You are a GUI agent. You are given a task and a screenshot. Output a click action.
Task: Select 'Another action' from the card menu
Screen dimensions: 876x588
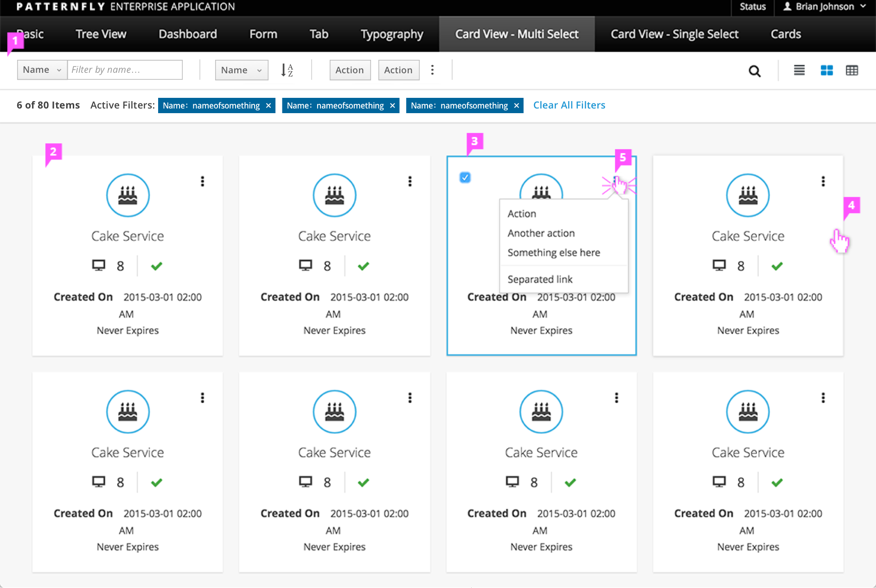point(541,233)
